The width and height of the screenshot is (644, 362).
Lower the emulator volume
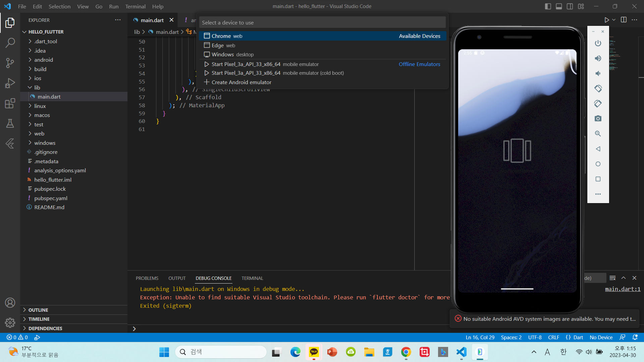pyautogui.click(x=598, y=73)
